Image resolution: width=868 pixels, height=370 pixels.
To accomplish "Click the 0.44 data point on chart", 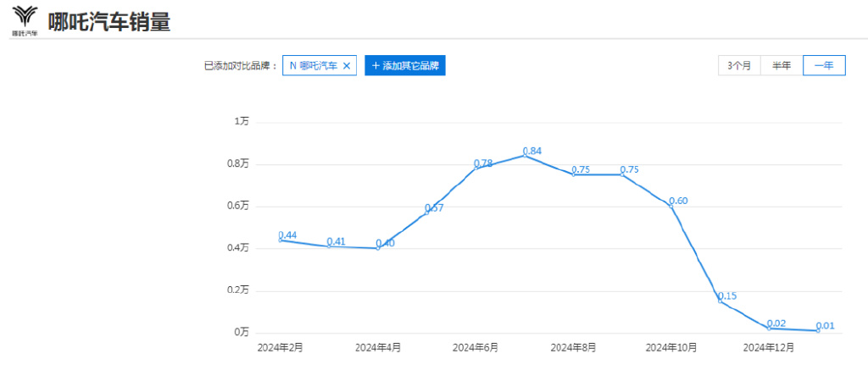I will 281,240.
